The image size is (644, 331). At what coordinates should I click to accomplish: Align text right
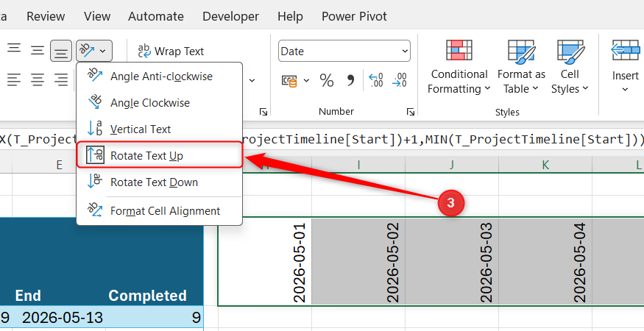[61, 79]
